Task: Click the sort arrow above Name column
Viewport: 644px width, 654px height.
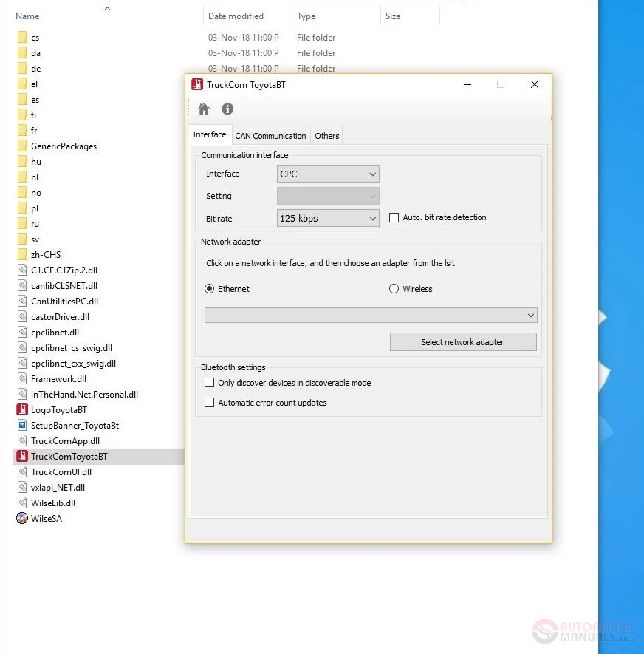Action: click(107, 8)
